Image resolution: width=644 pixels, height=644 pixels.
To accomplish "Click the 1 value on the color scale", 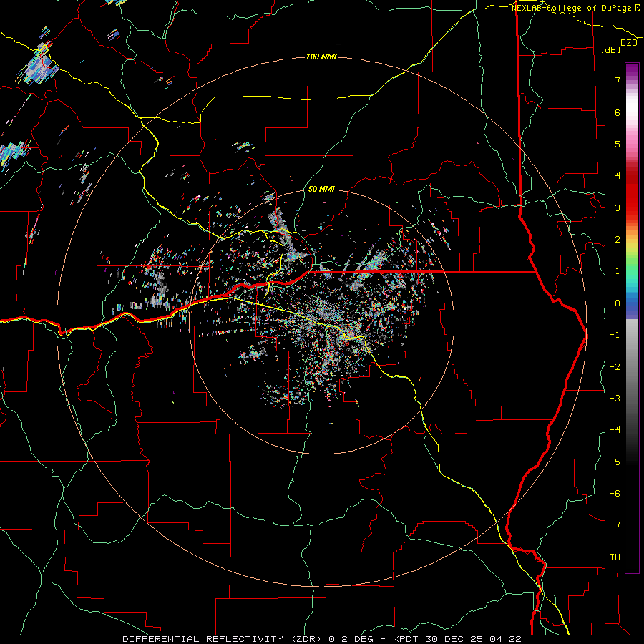I will [618, 271].
